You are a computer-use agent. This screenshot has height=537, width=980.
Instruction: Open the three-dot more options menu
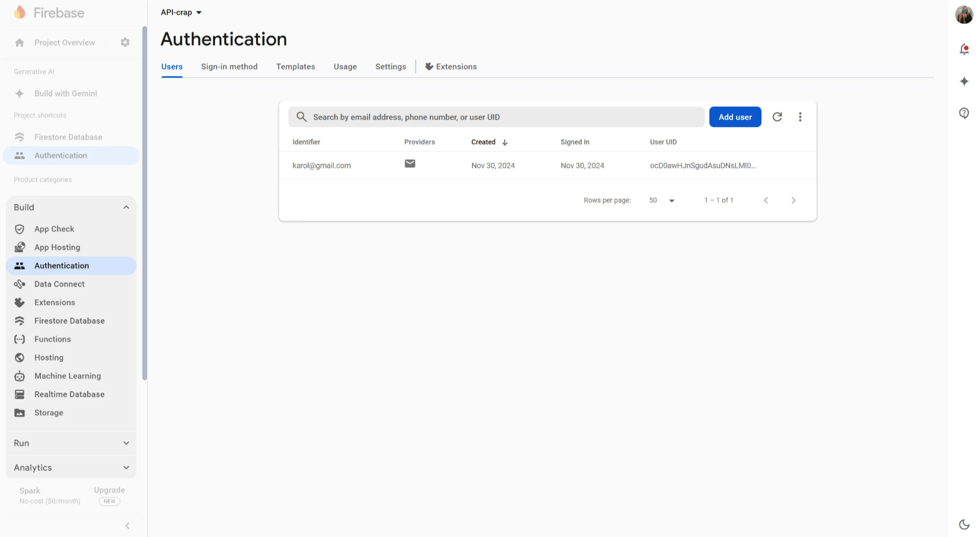[x=800, y=117]
